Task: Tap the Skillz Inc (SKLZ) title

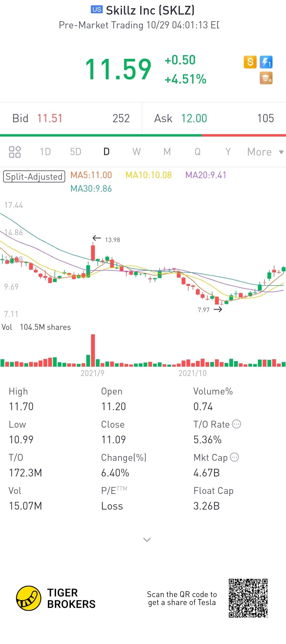Action: click(150, 10)
